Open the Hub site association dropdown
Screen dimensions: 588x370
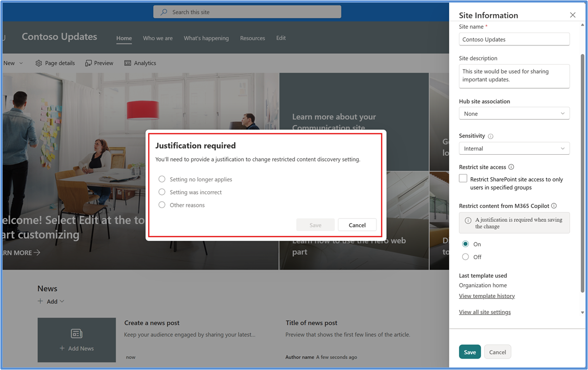coord(514,113)
